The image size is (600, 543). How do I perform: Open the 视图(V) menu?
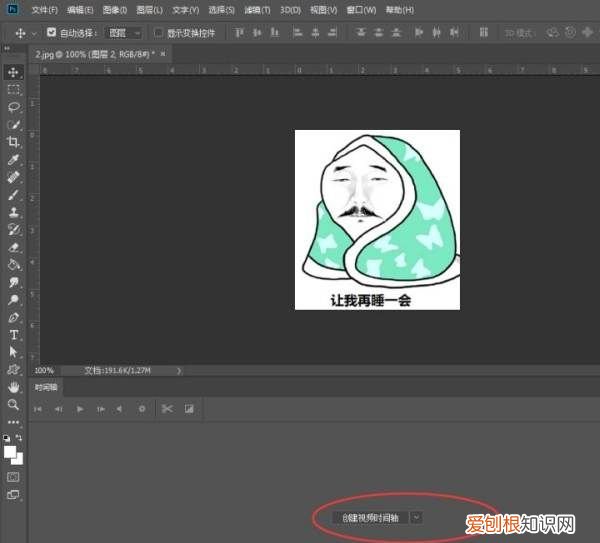click(x=323, y=10)
